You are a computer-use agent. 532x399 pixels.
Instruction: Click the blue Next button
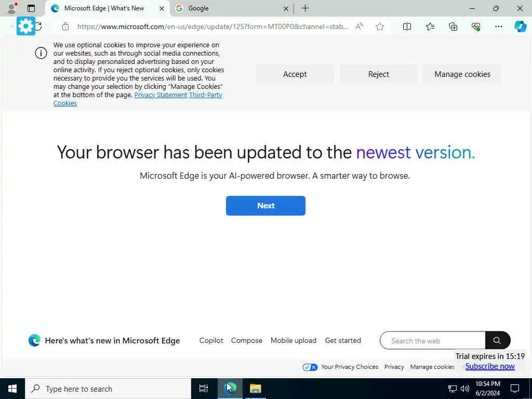pyautogui.click(x=265, y=206)
